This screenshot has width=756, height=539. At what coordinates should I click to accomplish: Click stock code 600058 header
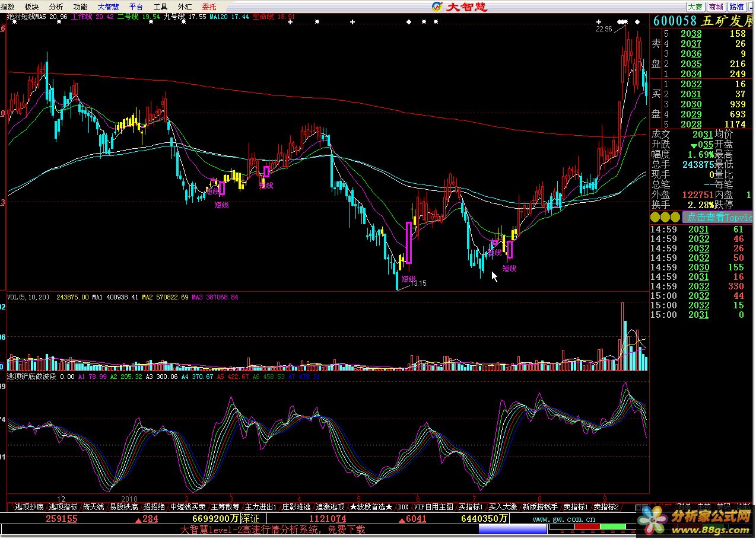674,21
